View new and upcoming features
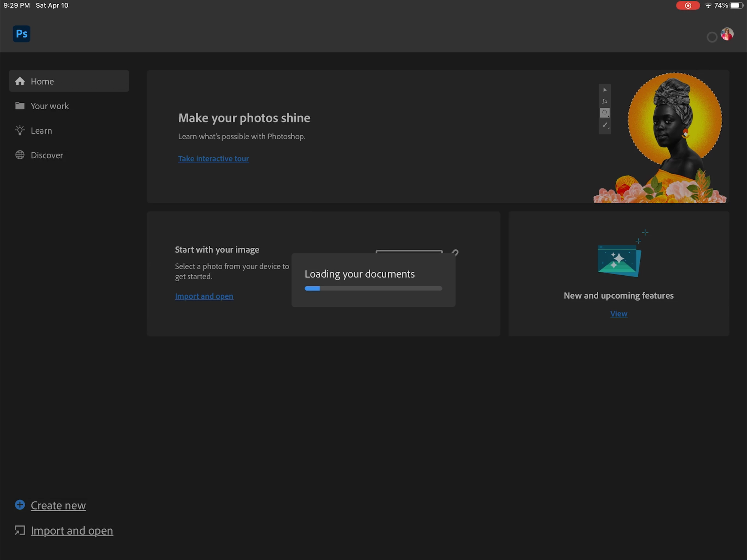The height and width of the screenshot is (560, 747). [618, 314]
